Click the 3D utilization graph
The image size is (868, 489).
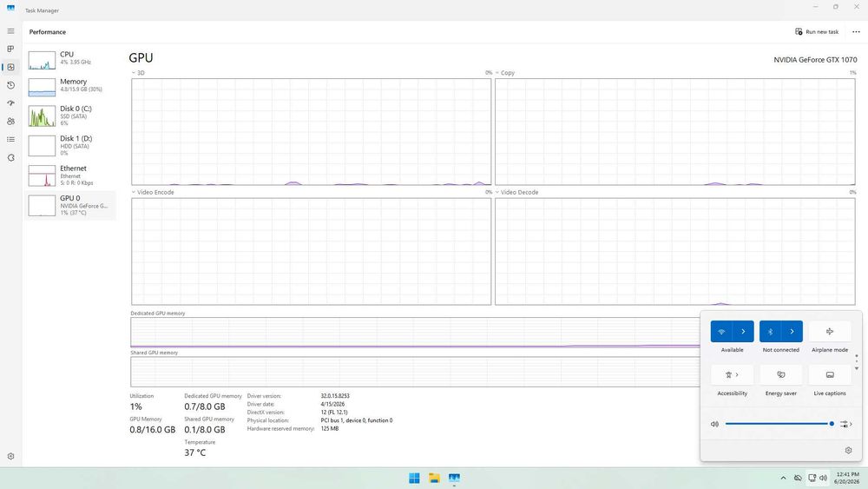pyautogui.click(x=311, y=132)
